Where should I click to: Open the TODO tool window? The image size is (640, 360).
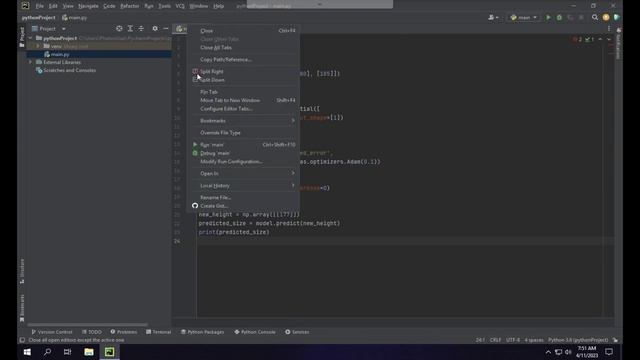coord(92,332)
